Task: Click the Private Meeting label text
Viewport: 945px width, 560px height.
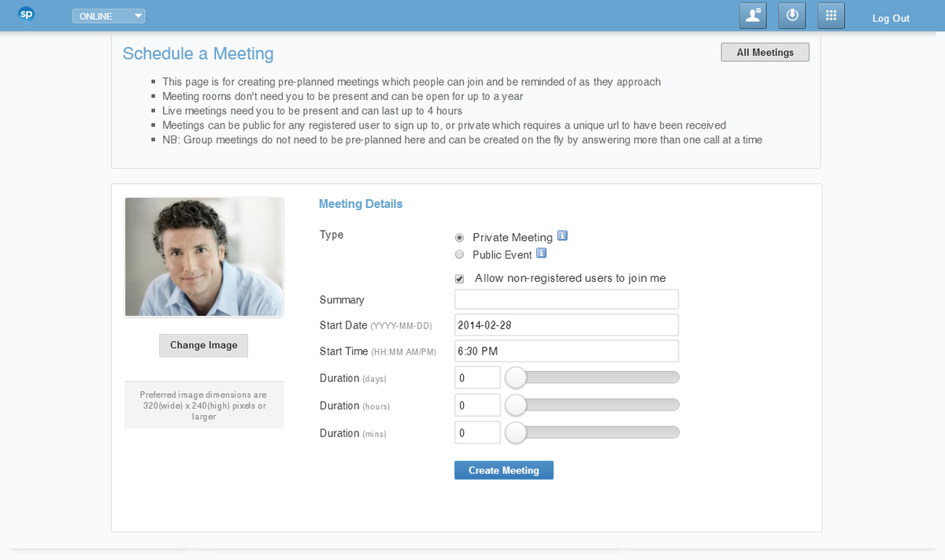Action: [x=513, y=237]
